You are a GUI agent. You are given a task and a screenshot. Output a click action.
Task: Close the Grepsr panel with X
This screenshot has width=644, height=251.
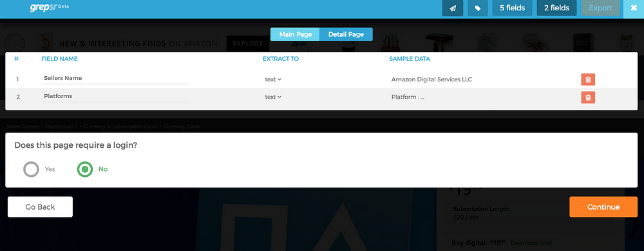tap(634, 8)
